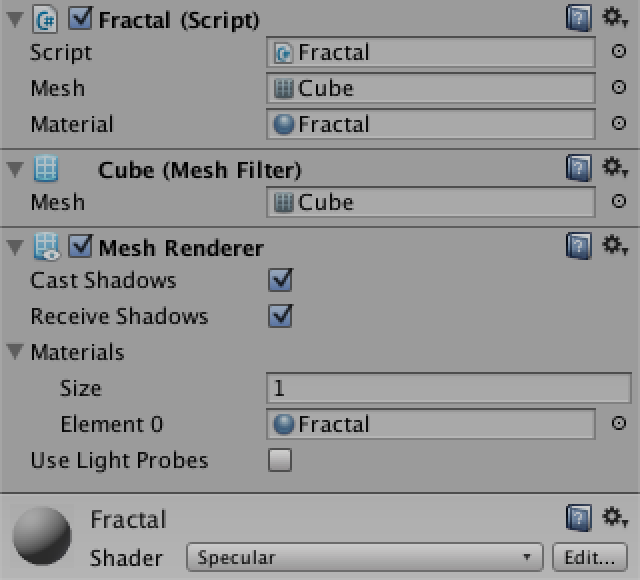Open help for Cube Mesh Filter
The height and width of the screenshot is (580, 640).
coord(579,168)
